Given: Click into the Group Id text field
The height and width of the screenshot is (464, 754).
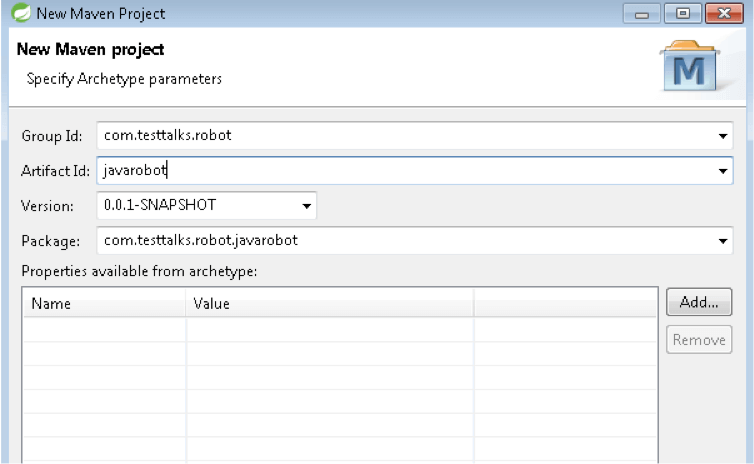Looking at the screenshot, I should coord(400,135).
